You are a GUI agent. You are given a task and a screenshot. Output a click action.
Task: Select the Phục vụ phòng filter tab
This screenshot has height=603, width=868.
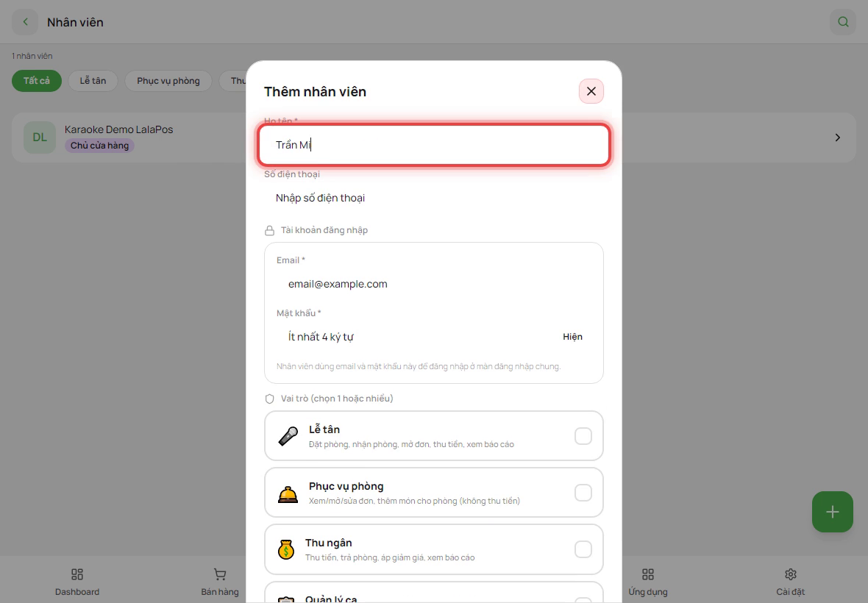[168, 81]
